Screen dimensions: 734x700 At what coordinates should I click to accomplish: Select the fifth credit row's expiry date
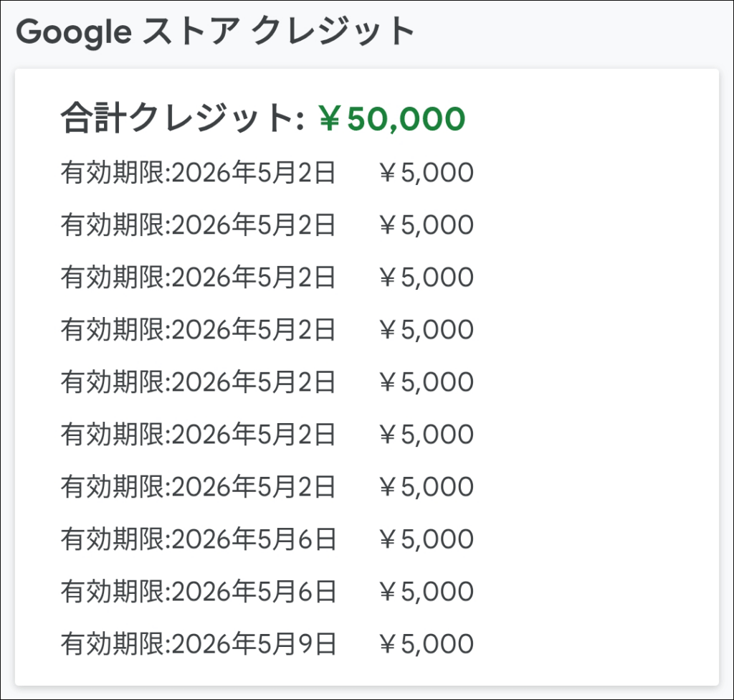[x=199, y=382]
